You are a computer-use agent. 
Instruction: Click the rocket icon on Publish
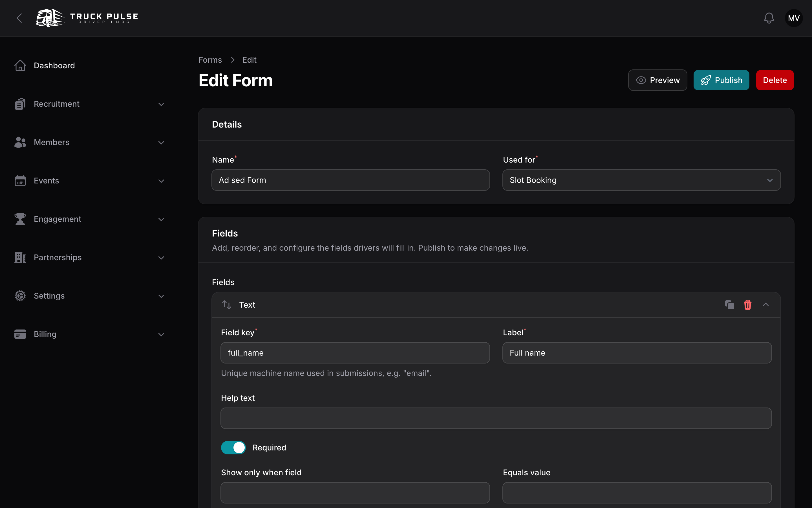pyautogui.click(x=706, y=80)
